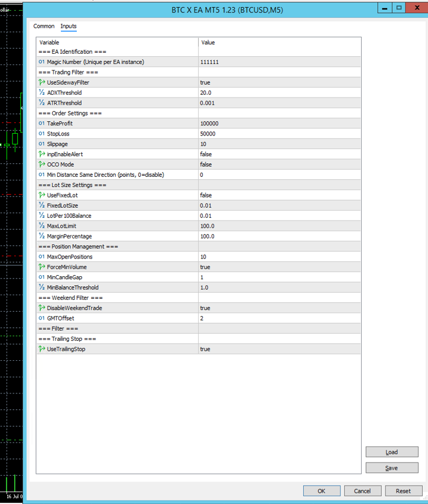Edit the GMTOffset value 2
The width and height of the screenshot is (428, 504).
tap(280, 318)
